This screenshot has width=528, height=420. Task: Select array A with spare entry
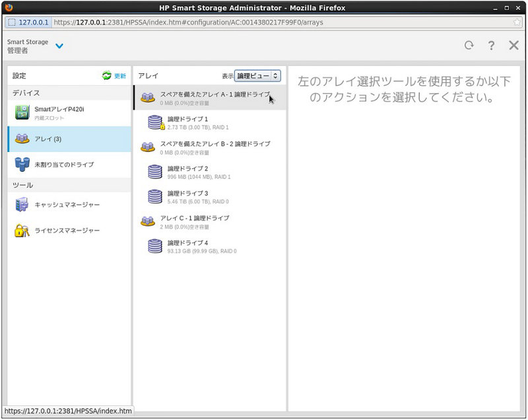[210, 98]
